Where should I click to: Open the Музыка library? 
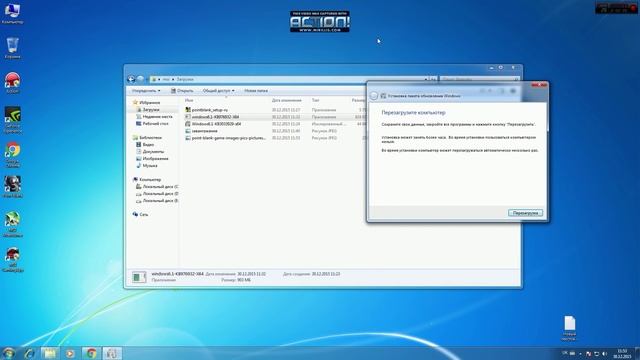pyautogui.click(x=147, y=165)
